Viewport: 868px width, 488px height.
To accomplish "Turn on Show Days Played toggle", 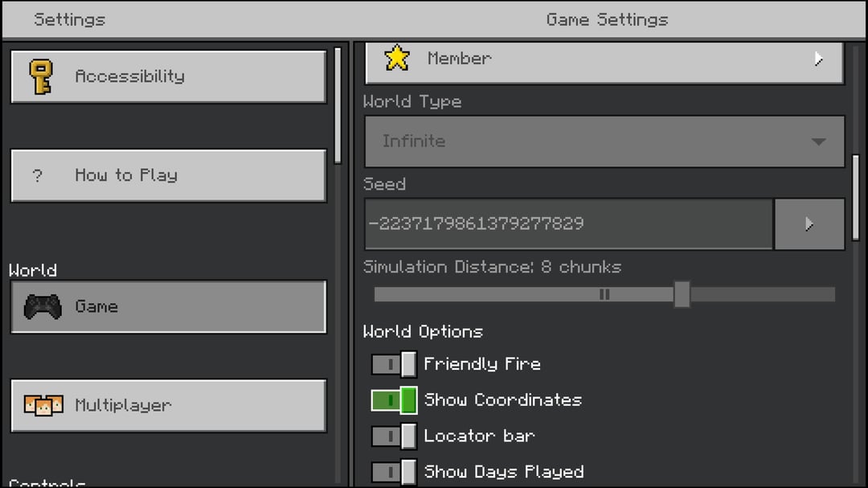I will coord(394,471).
